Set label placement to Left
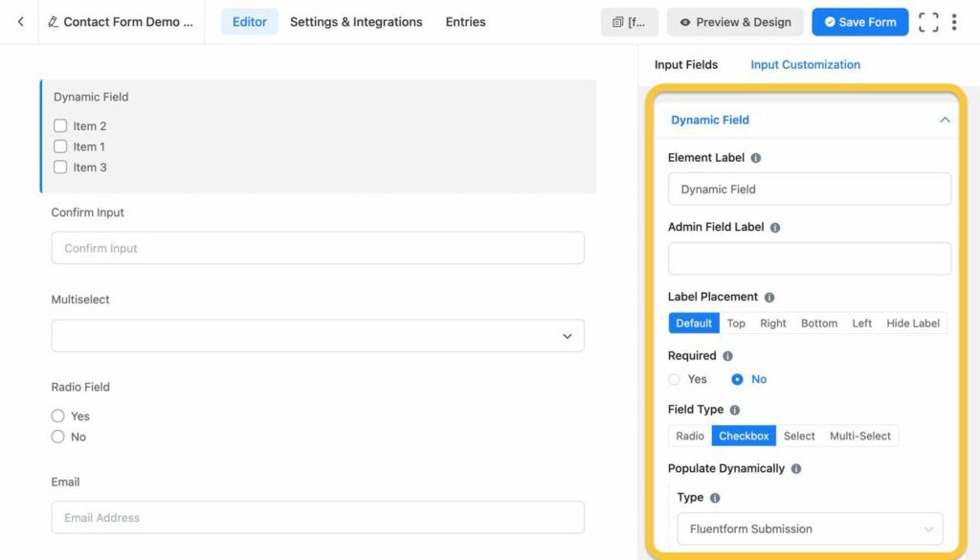 tap(862, 324)
